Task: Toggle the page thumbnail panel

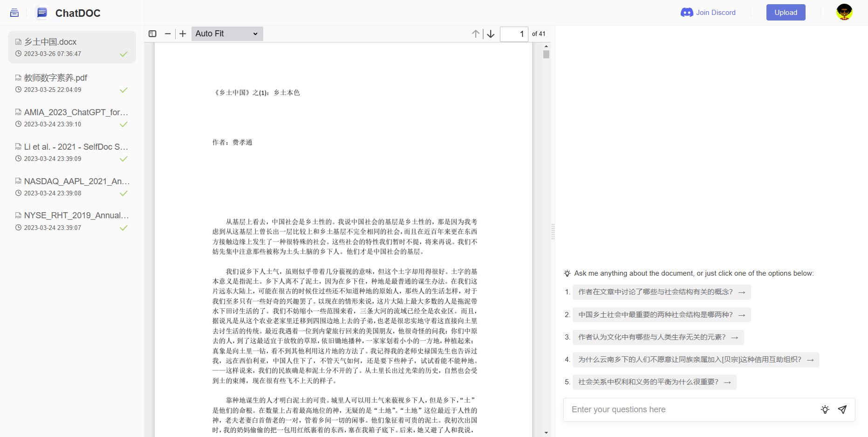Action: pos(153,34)
